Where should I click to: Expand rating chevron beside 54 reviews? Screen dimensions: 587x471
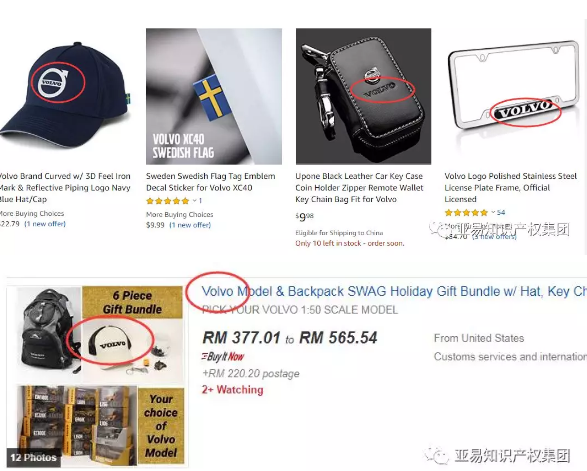point(493,213)
